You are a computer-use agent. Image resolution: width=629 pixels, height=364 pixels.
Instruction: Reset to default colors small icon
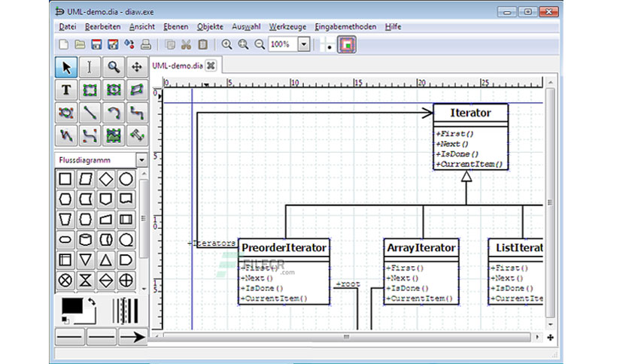(65, 320)
